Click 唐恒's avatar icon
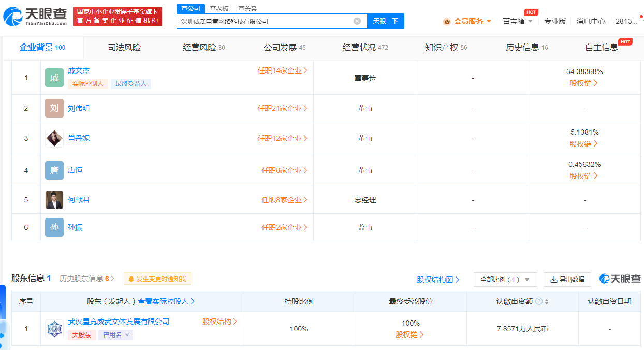Screen dimensions: 644x350 [54, 170]
